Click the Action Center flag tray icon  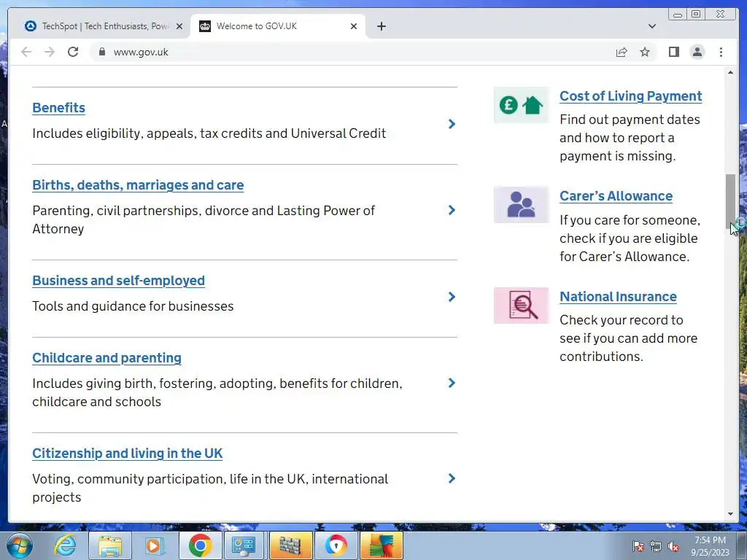(638, 546)
